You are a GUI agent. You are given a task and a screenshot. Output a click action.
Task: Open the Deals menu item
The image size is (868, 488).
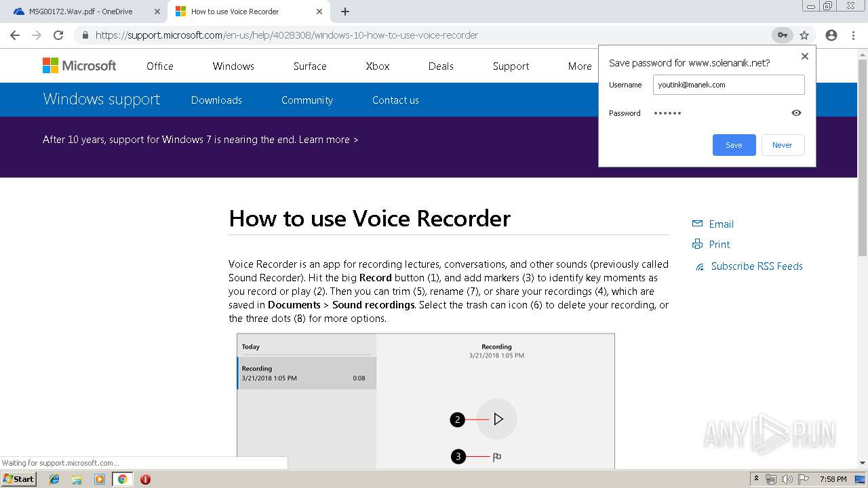point(441,66)
